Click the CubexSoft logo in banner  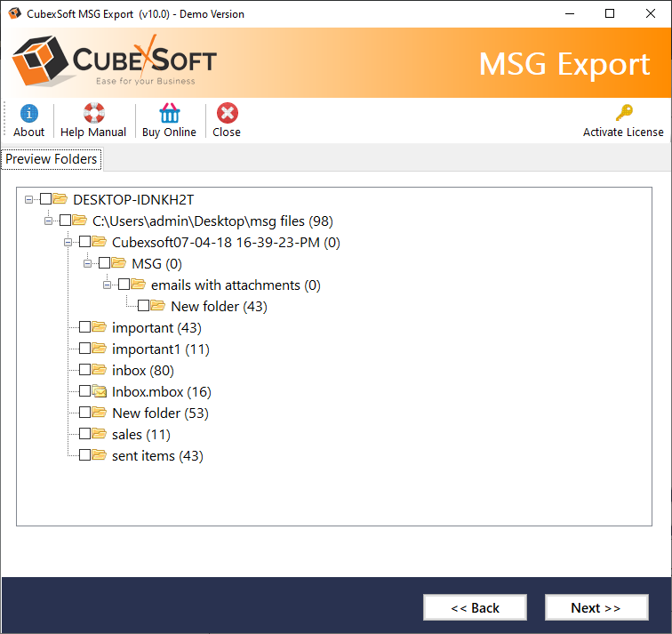click(114, 61)
